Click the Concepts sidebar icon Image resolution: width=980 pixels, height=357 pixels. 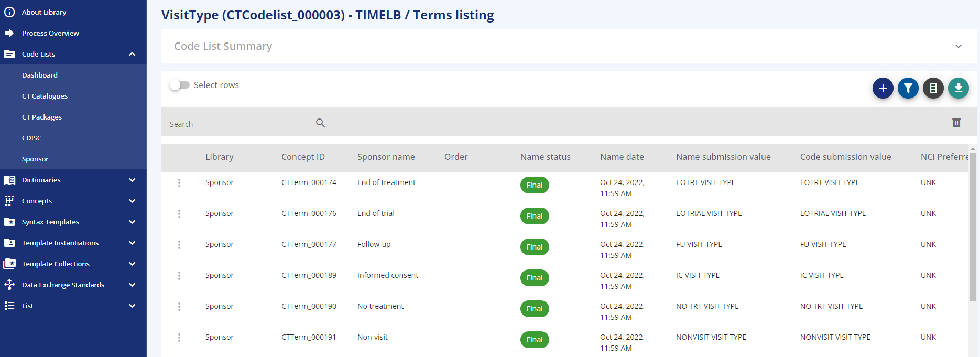coord(9,201)
